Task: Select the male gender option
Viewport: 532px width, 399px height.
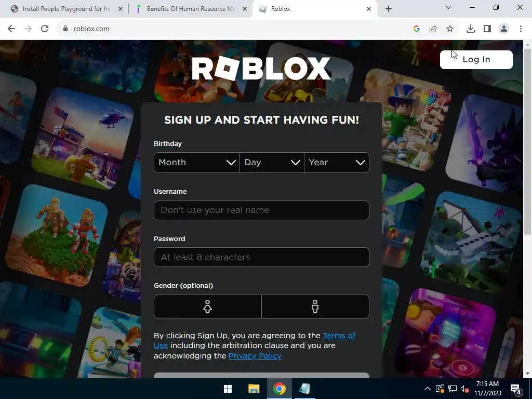Action: point(315,307)
